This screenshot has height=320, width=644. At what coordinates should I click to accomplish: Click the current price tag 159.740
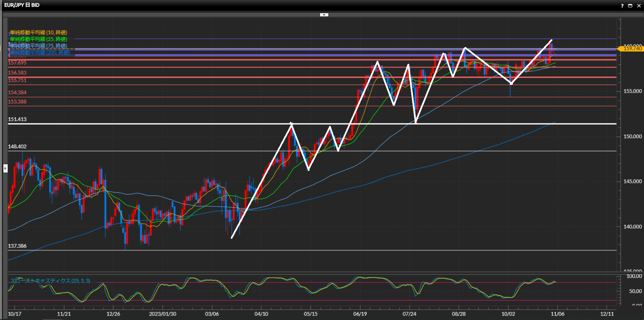tap(632, 49)
